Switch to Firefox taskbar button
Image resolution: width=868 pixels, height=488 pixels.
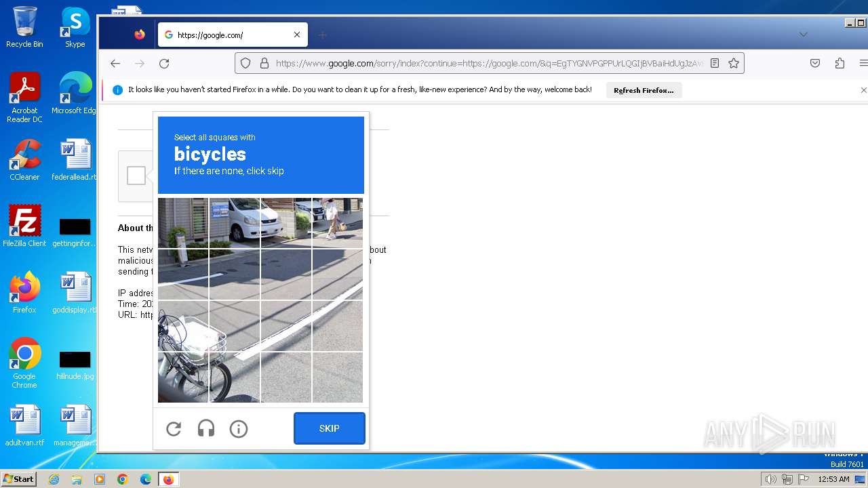pos(168,479)
